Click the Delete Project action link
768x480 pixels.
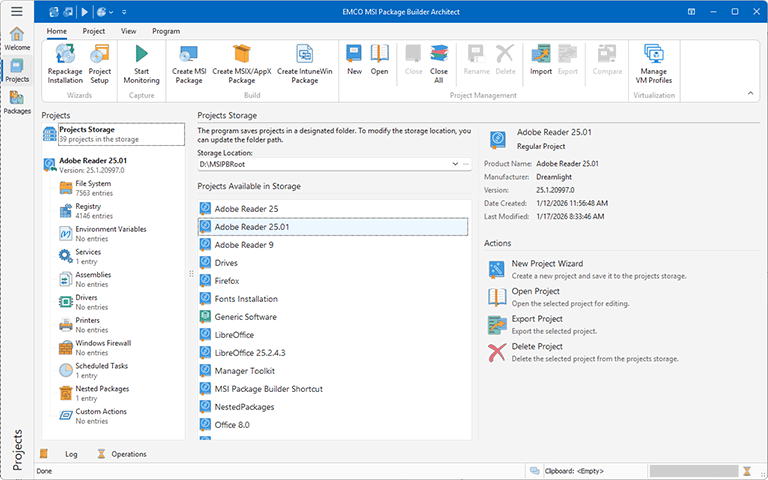point(536,346)
